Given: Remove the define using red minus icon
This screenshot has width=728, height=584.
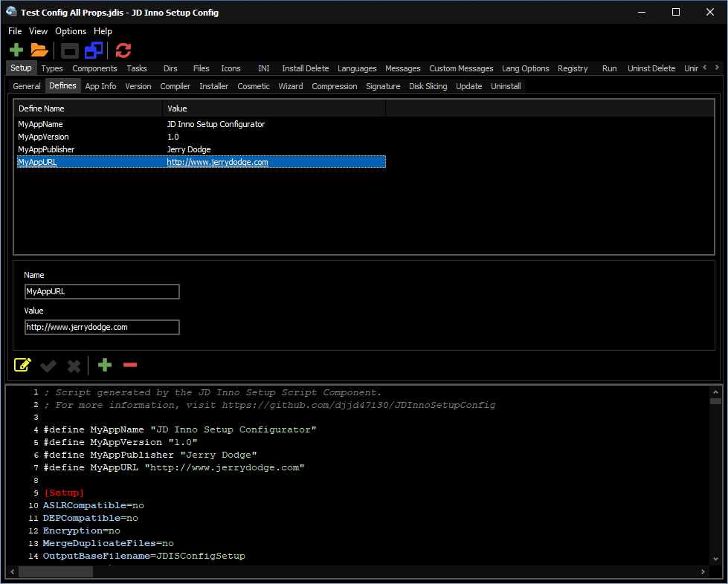Looking at the screenshot, I should [x=130, y=365].
